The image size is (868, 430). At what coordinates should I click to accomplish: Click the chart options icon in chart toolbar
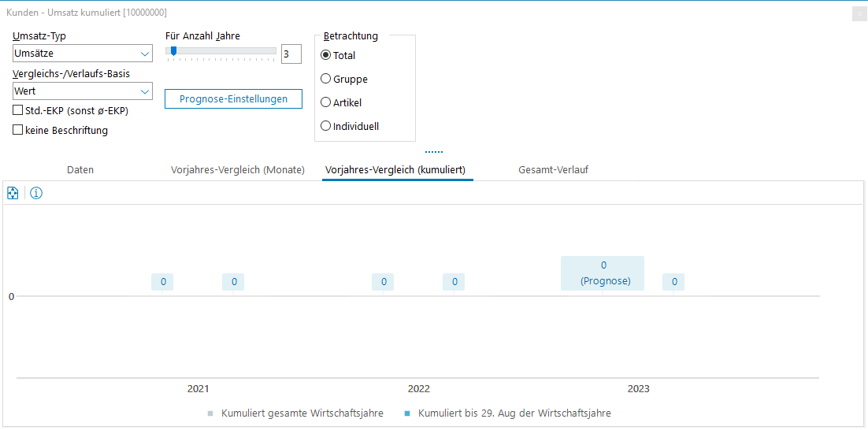13,193
